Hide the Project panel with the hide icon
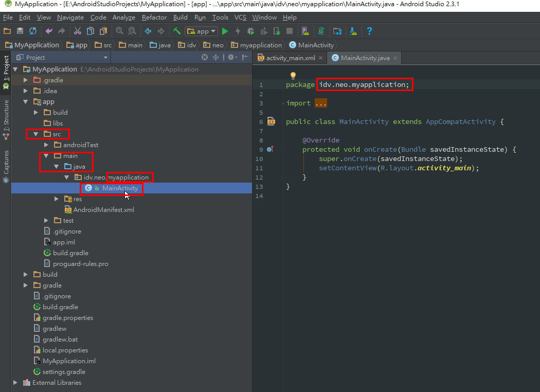Viewport: 540px width, 392px height. click(x=245, y=57)
